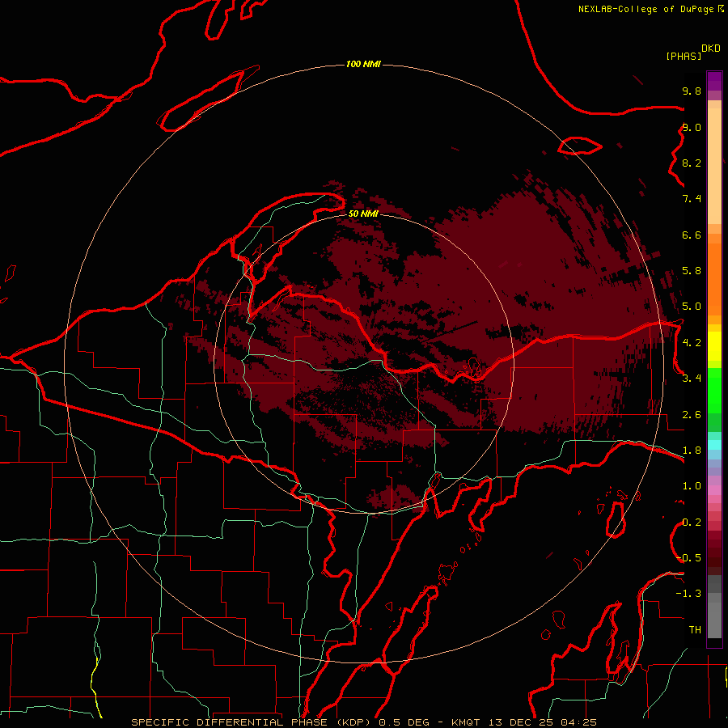The width and height of the screenshot is (728, 728).
Task: Click the 1.0 value on the color scale
Action: click(x=692, y=486)
